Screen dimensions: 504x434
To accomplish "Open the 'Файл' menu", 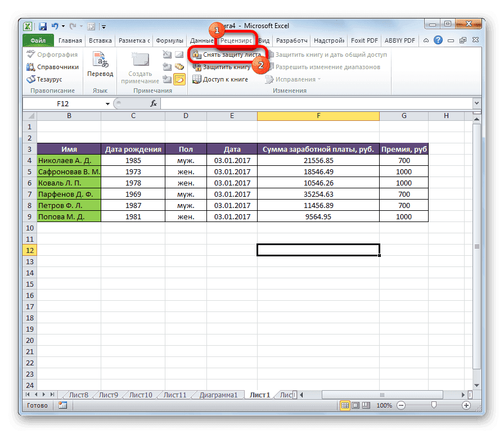I will [x=37, y=40].
